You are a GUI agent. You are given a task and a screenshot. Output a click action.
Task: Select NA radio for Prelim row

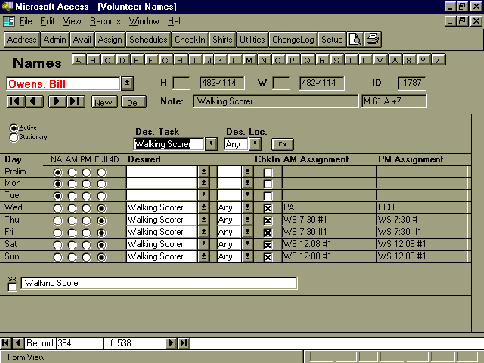coord(58,172)
